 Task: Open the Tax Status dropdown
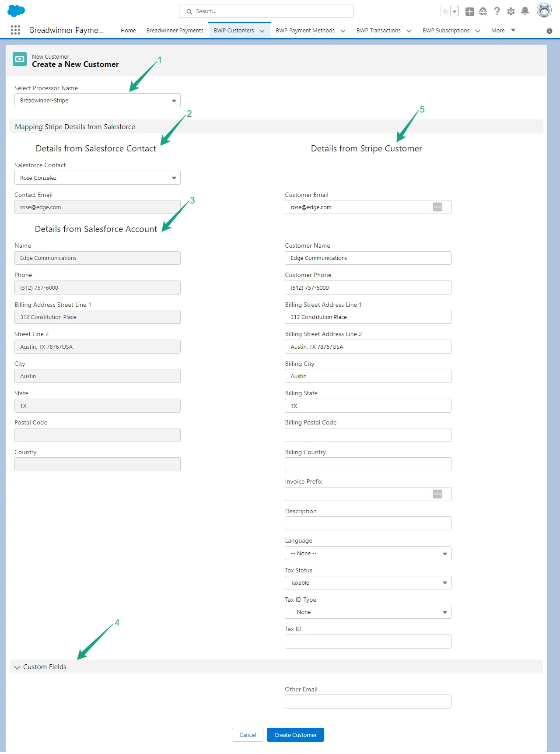pyautogui.click(x=368, y=582)
